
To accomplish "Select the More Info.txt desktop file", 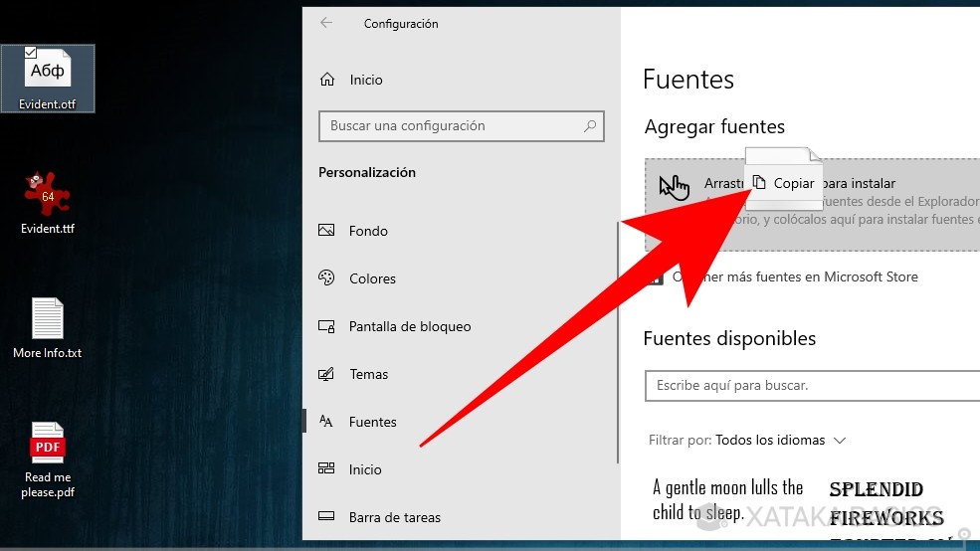I will tap(48, 328).
